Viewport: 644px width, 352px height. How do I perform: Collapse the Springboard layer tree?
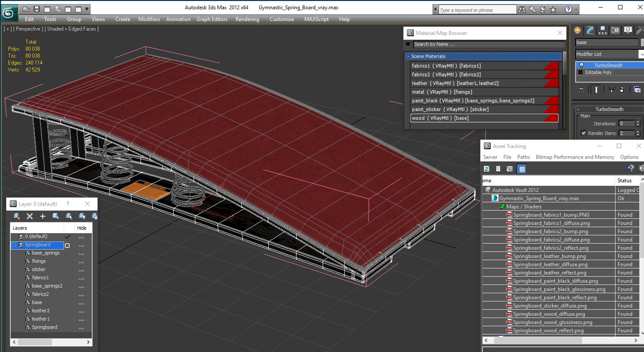point(14,245)
